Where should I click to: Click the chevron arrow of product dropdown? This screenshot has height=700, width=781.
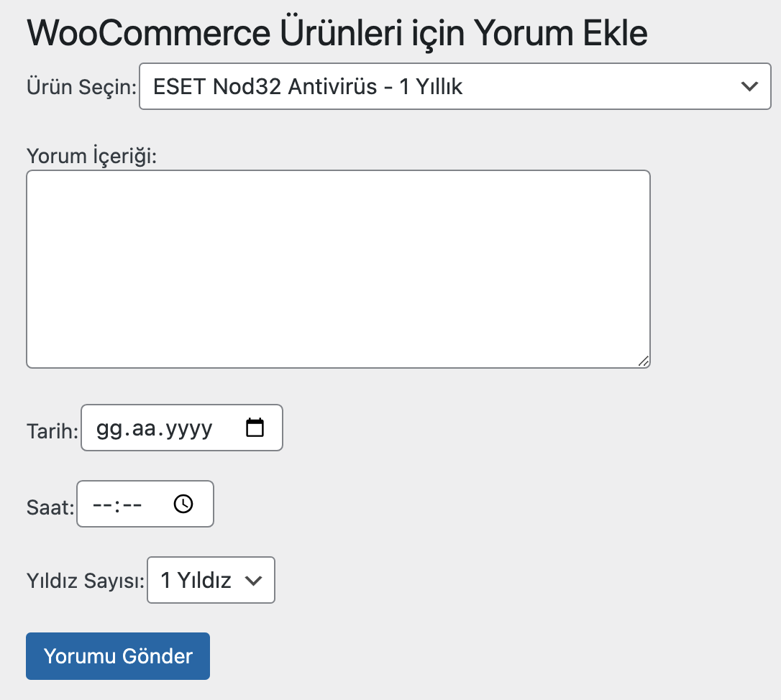(749, 87)
